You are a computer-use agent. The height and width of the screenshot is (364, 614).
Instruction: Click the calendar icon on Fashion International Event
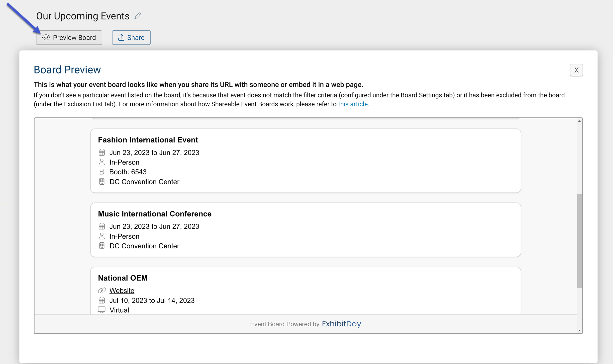point(102,152)
